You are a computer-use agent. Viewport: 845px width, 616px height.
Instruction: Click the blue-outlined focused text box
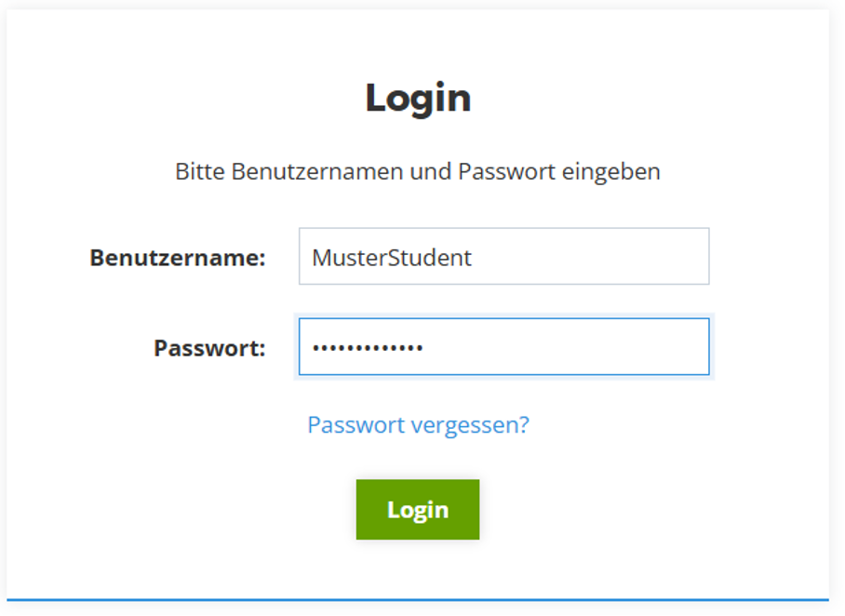[503, 347]
